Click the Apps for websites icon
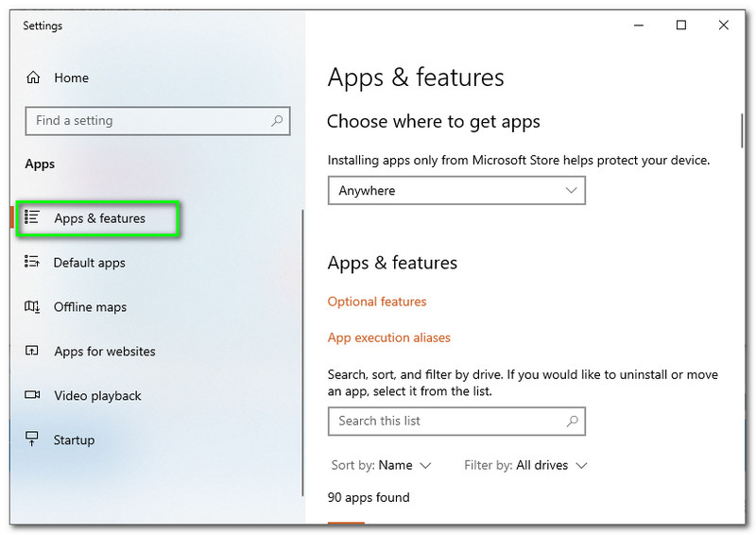The width and height of the screenshot is (756, 535). coord(32,351)
